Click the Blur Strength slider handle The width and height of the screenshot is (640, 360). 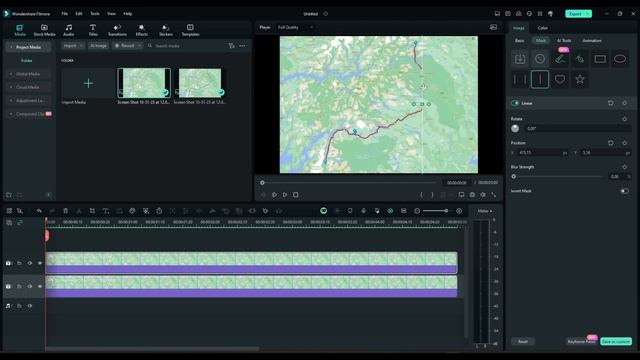[x=513, y=176]
